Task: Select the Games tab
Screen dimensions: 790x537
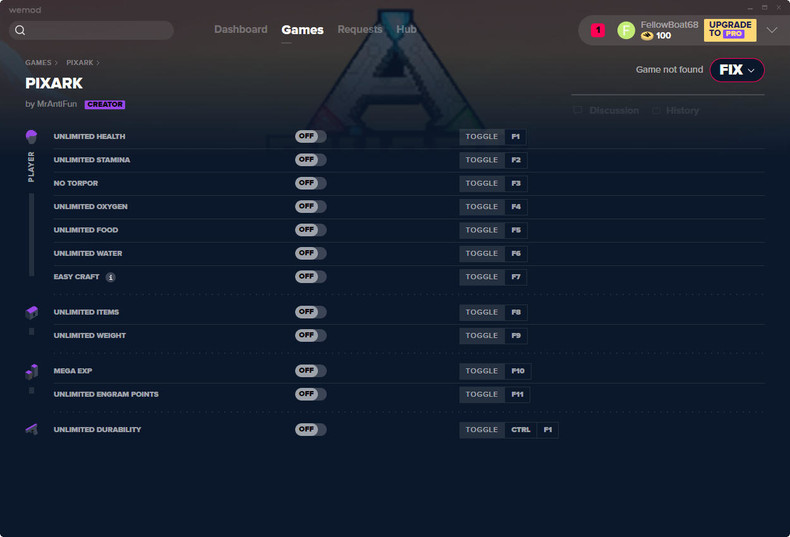Action: pos(302,30)
